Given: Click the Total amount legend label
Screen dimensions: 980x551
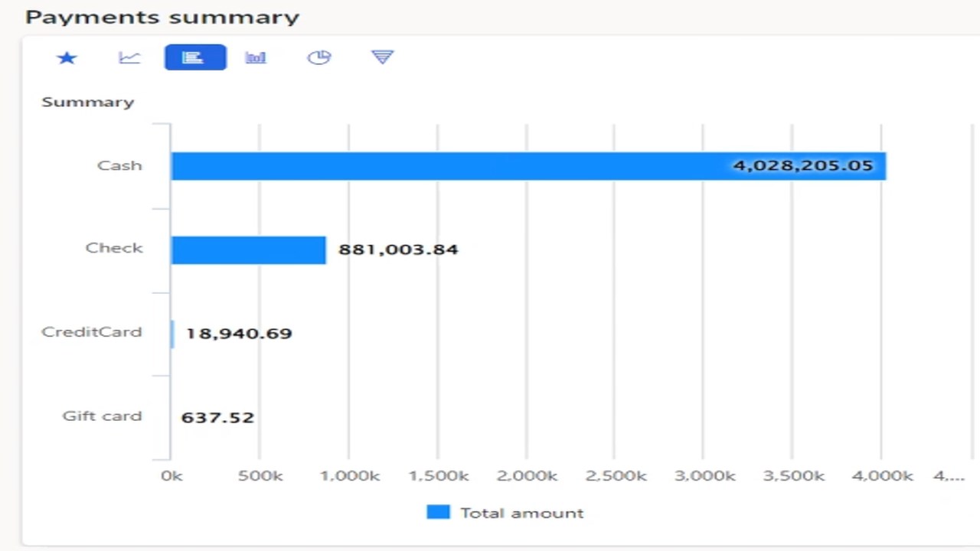Looking at the screenshot, I should (x=521, y=514).
